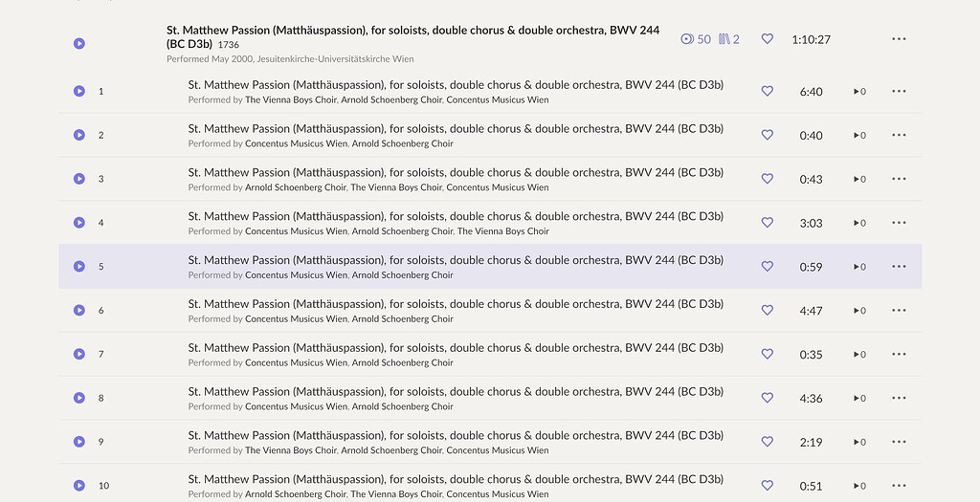Favorite the whole work with heart icon
The height and width of the screenshot is (502, 980).
[x=767, y=39]
